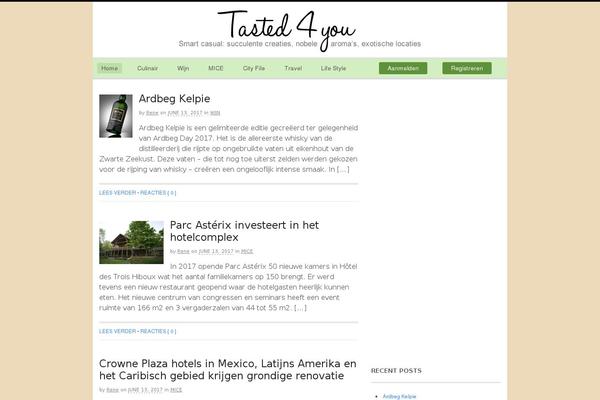
Task: Click the author link under Ardbeg Kelpie
Action: (x=152, y=113)
